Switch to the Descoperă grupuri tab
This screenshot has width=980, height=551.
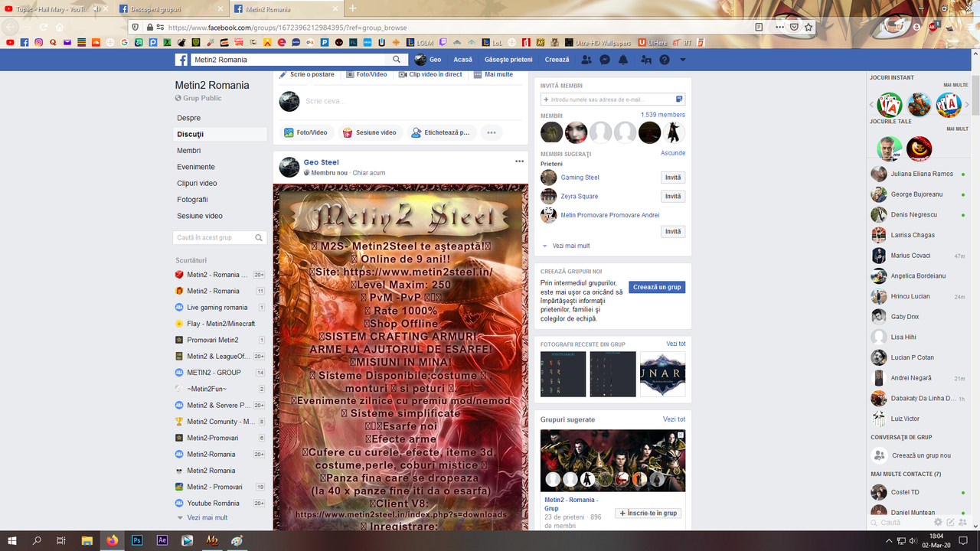(x=171, y=8)
